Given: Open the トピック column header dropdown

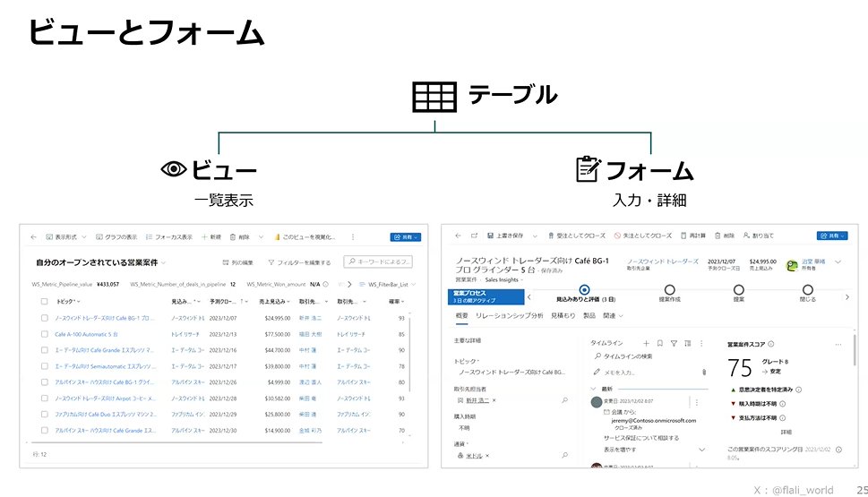Looking at the screenshot, I should pos(69,302).
